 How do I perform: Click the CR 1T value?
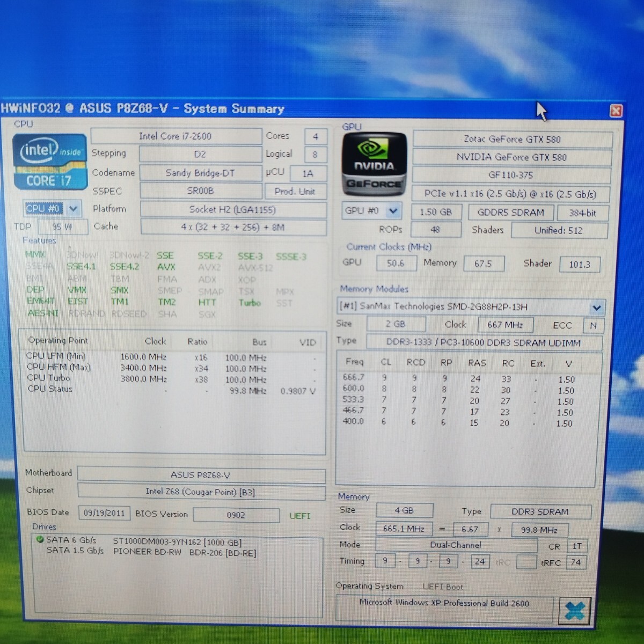(x=576, y=546)
